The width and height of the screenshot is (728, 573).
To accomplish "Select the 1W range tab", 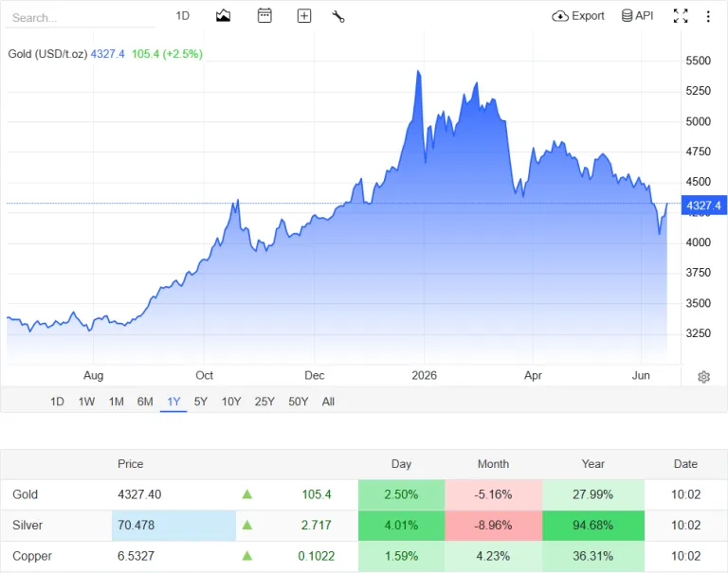I will point(86,402).
